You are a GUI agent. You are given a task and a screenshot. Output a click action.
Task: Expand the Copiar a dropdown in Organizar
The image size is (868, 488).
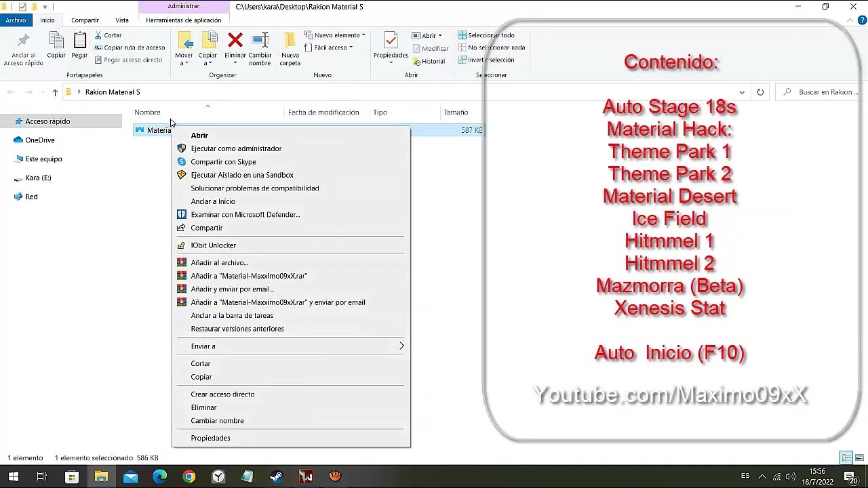[x=208, y=63]
